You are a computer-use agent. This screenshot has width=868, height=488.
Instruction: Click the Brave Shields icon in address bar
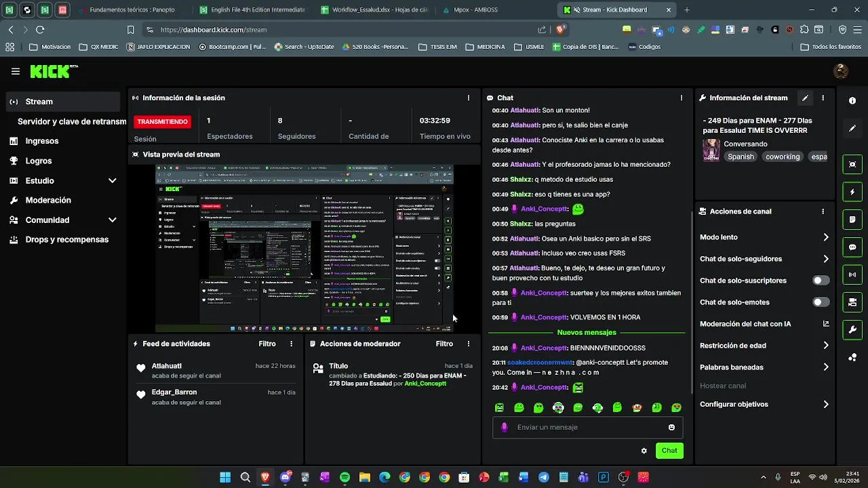click(x=560, y=29)
